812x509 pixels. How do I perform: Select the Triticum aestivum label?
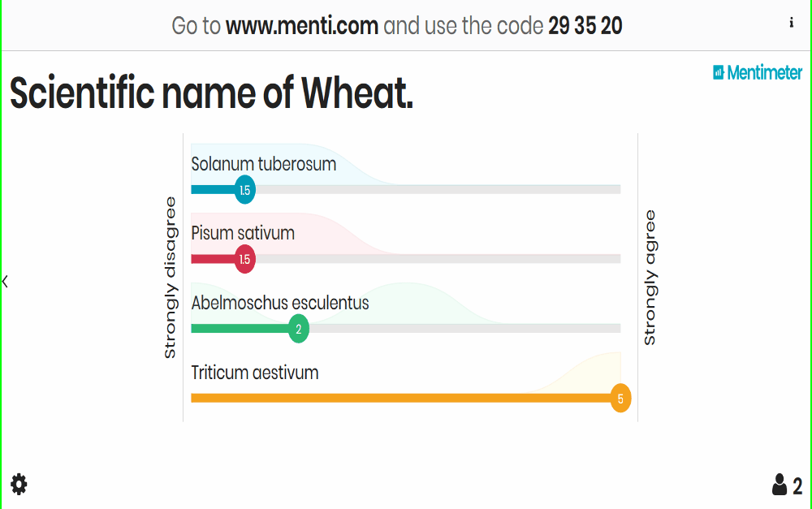255,373
